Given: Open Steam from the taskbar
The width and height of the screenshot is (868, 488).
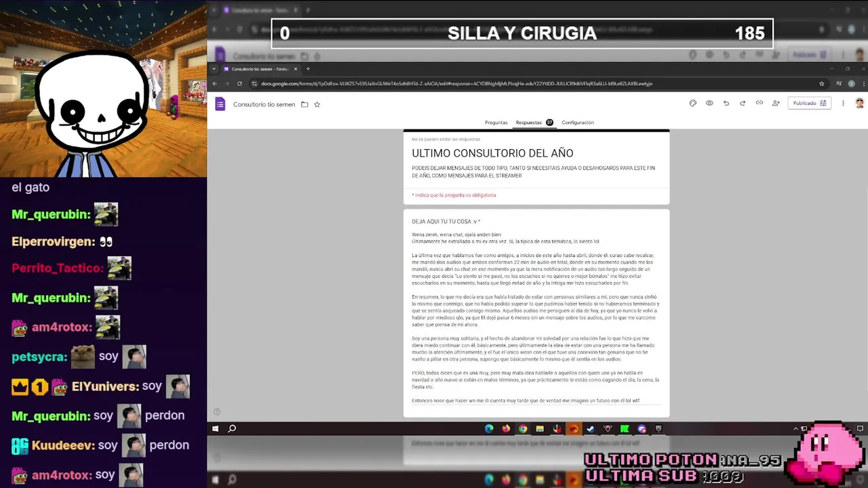Looking at the screenshot, I should point(591,428).
